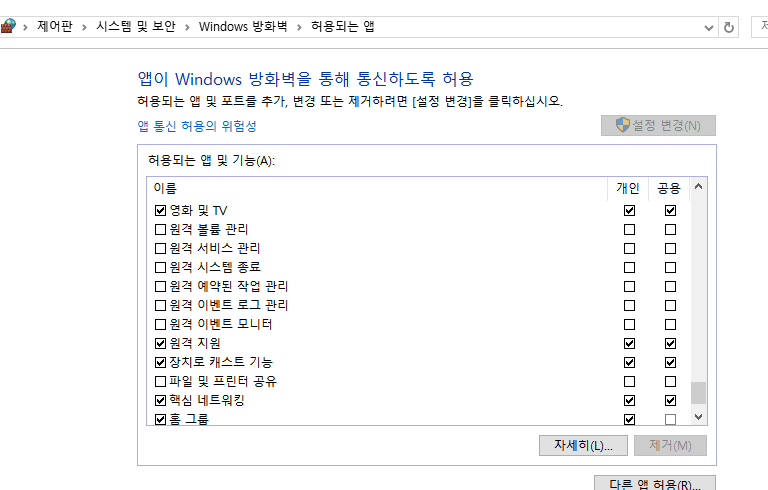The image size is (768, 490).
Task: Uncheck 영화 및 TV name checkbox
Action: tap(160, 211)
